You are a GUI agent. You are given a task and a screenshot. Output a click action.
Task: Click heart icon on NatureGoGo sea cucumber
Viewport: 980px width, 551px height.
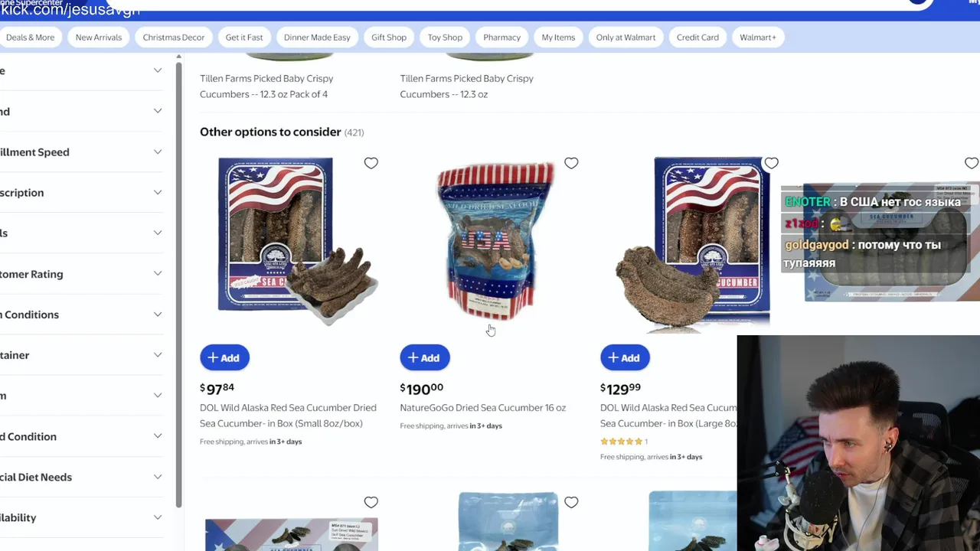click(x=571, y=163)
